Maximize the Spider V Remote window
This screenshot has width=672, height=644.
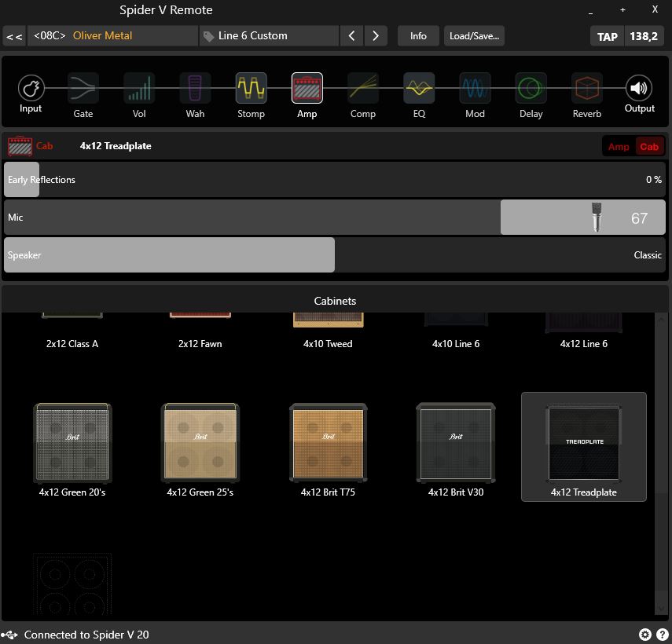coord(622,10)
